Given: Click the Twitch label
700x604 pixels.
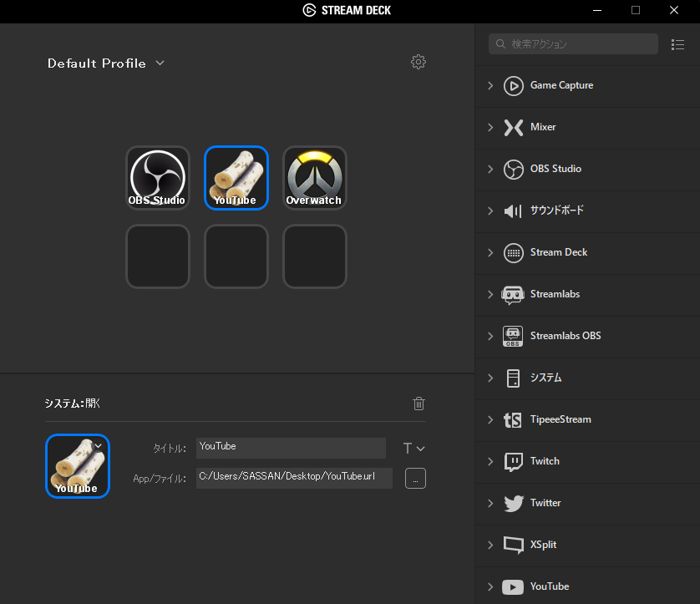Looking at the screenshot, I should 545,461.
